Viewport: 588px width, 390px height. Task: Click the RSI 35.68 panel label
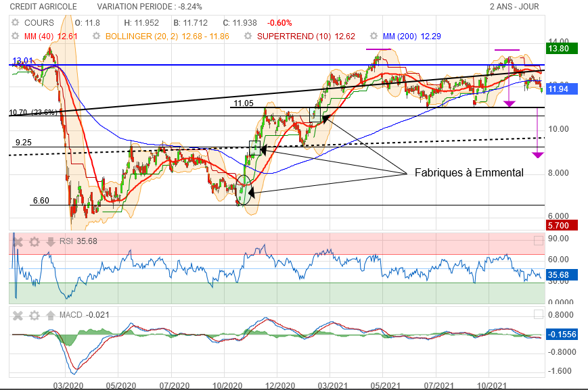tap(78, 241)
